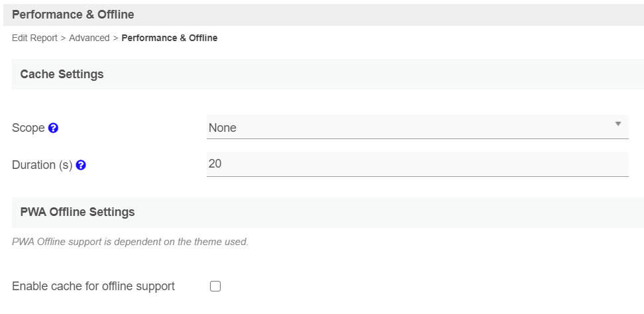Click the PWA Offline Settings section header
Screen dimensions: 644x314
pos(78,212)
